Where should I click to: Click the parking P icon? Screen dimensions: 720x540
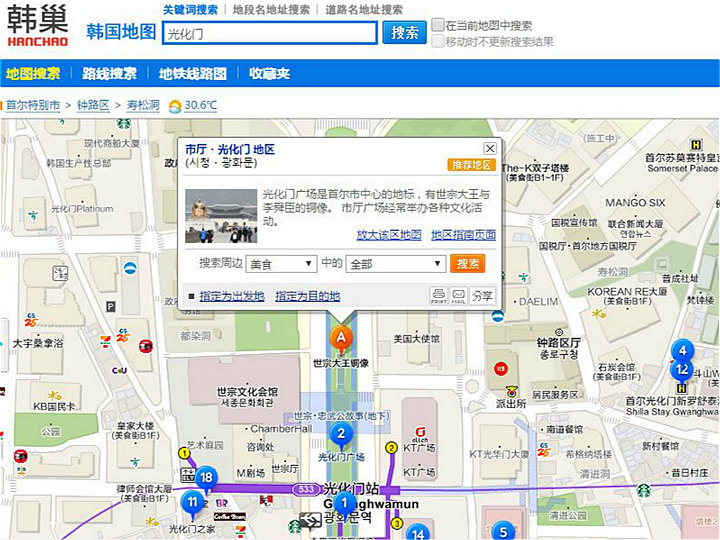point(111,306)
